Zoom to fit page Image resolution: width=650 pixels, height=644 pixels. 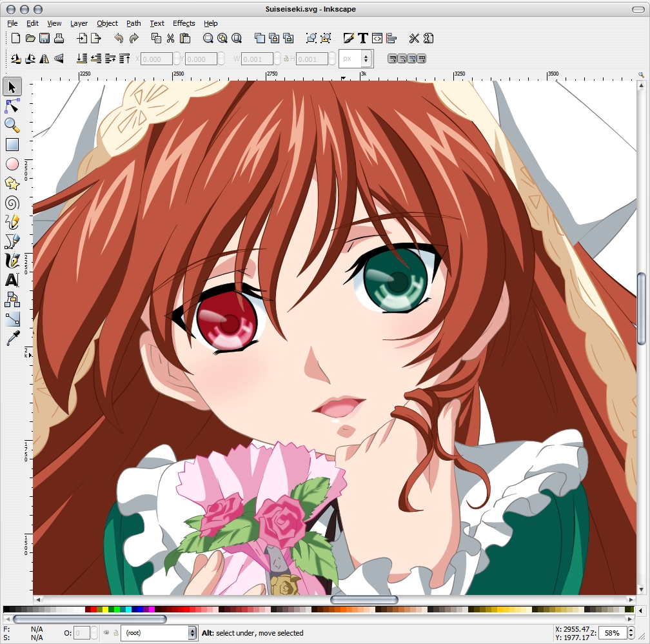pos(237,38)
